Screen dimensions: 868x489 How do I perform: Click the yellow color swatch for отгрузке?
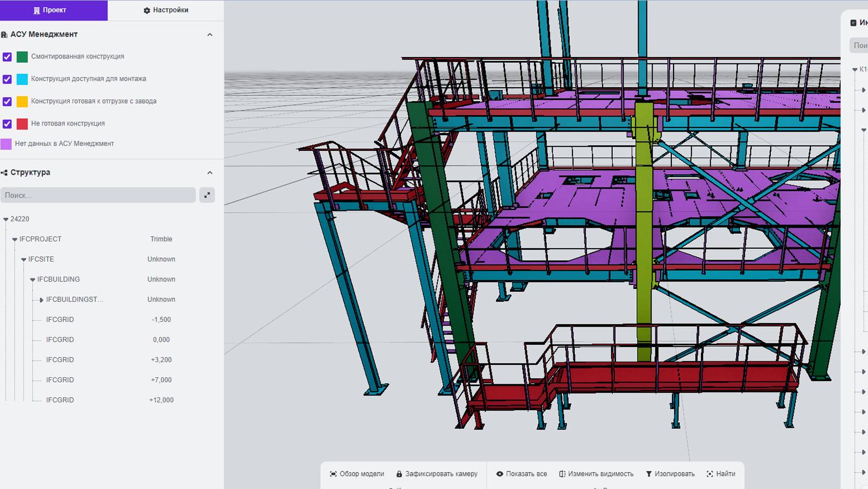point(22,102)
